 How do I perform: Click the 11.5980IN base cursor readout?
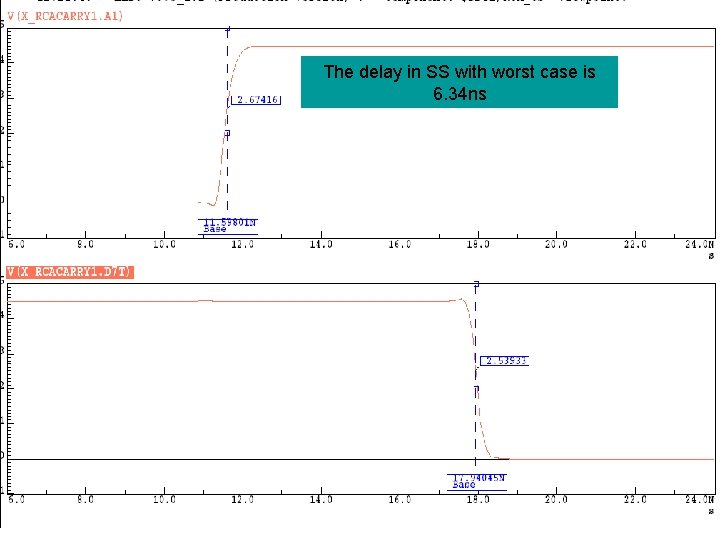pos(228,227)
